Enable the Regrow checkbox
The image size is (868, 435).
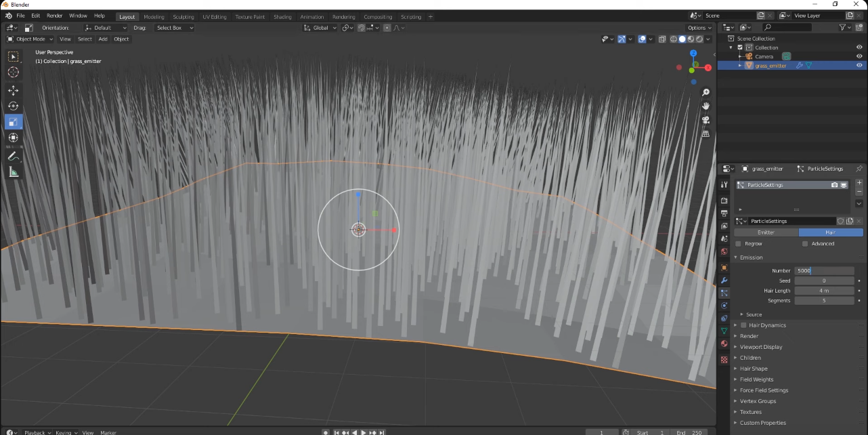[738, 244]
